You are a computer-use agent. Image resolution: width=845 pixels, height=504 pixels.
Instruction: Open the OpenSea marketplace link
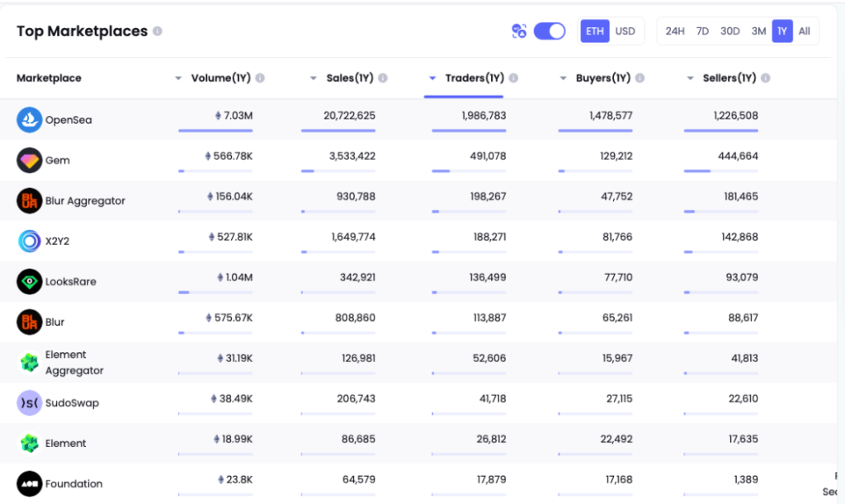(68, 120)
